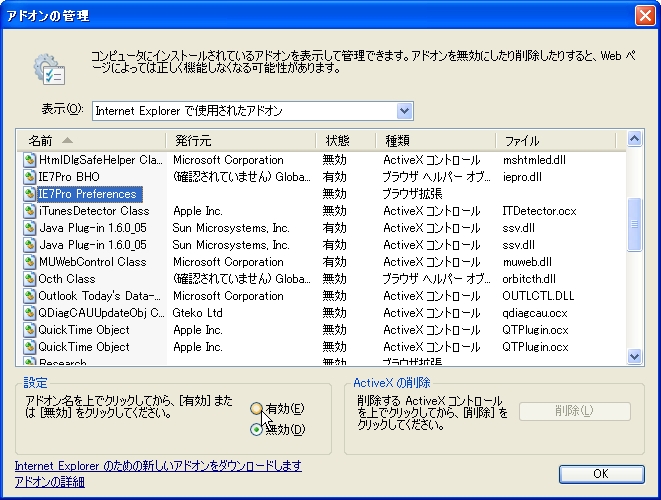Select the QDiagCAUUpdateObj row name
661x500 pixels.
(x=101, y=313)
